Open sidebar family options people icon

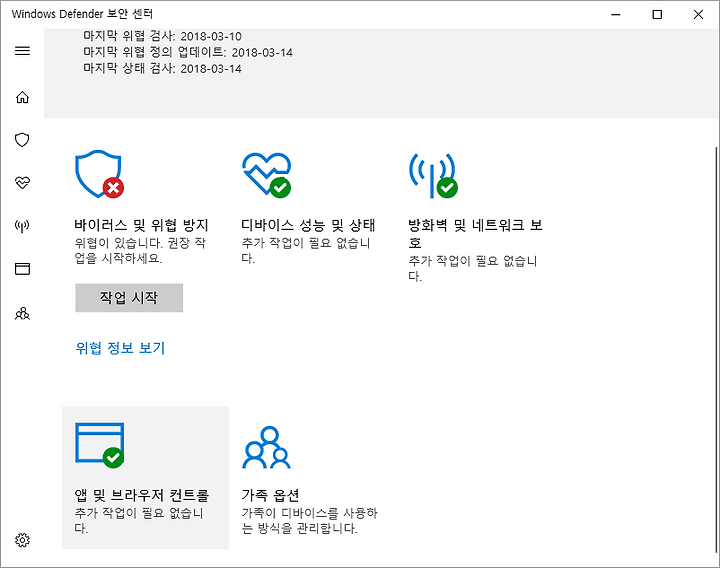click(22, 314)
